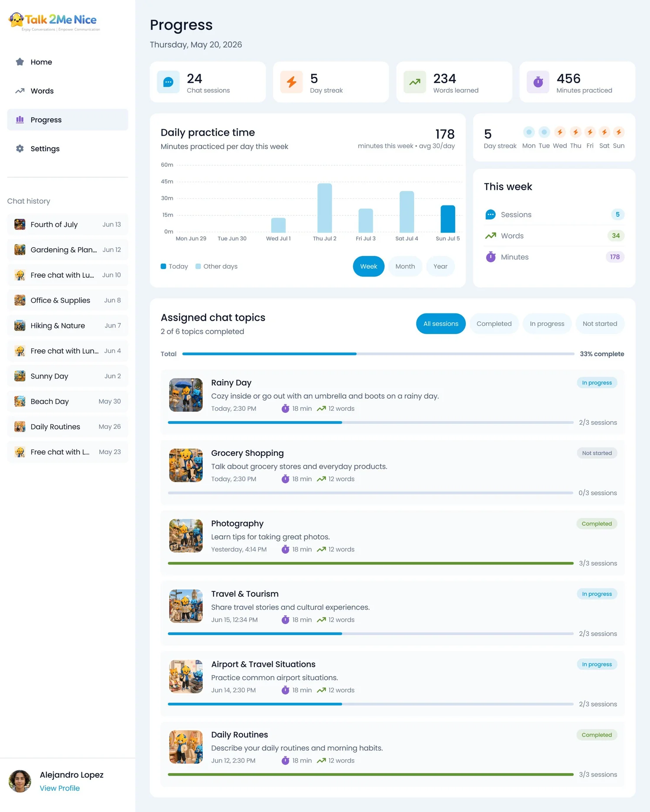This screenshot has width=650, height=812.
Task: Show All sessions filter
Action: (441, 324)
